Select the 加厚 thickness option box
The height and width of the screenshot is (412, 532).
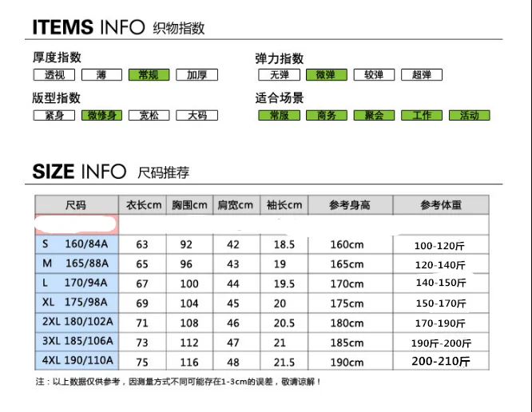point(197,74)
